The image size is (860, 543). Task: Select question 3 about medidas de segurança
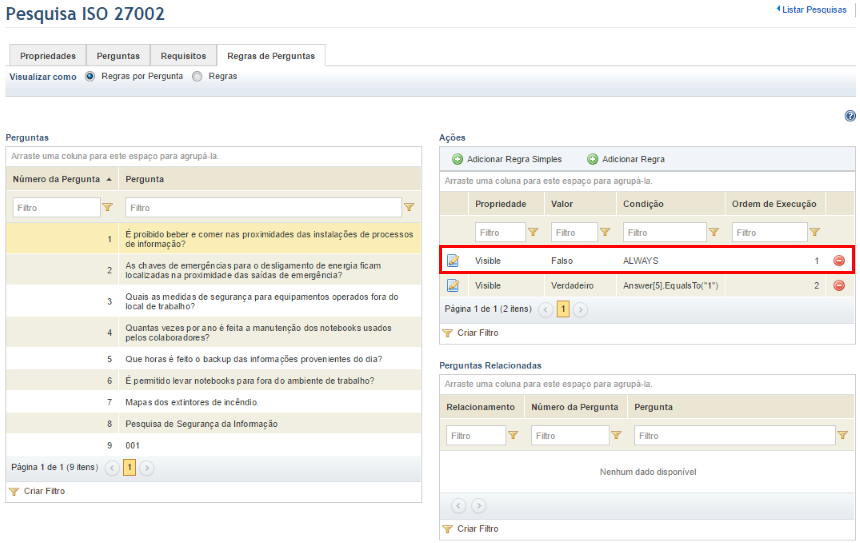(x=213, y=301)
